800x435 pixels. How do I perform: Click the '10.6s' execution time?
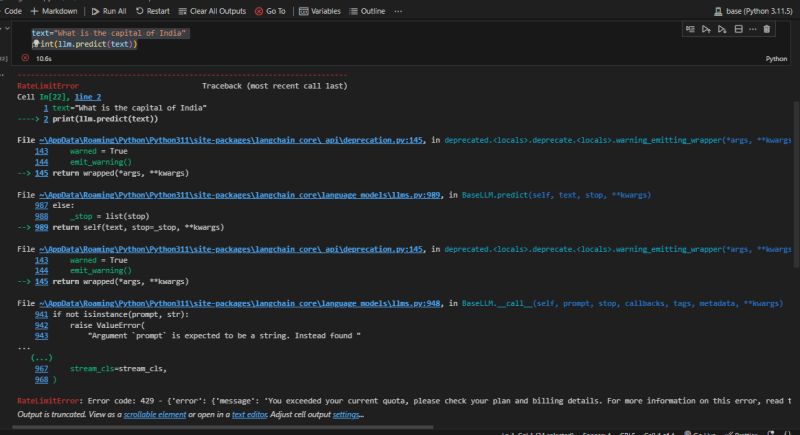[43, 59]
